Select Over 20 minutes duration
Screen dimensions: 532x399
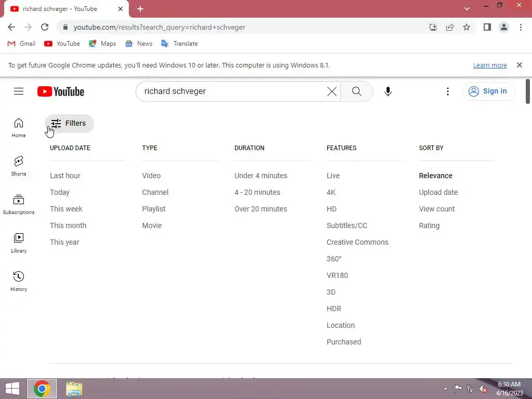tap(261, 209)
